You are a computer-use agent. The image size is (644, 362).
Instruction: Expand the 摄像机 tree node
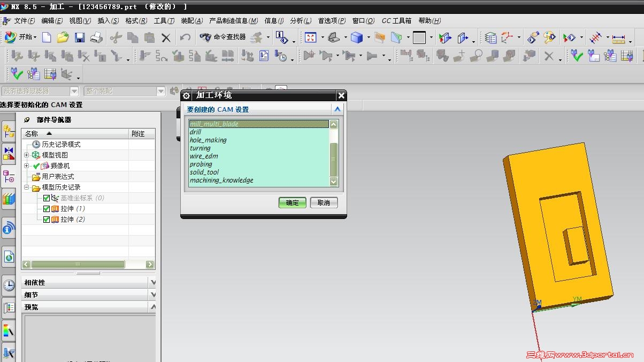(27, 166)
